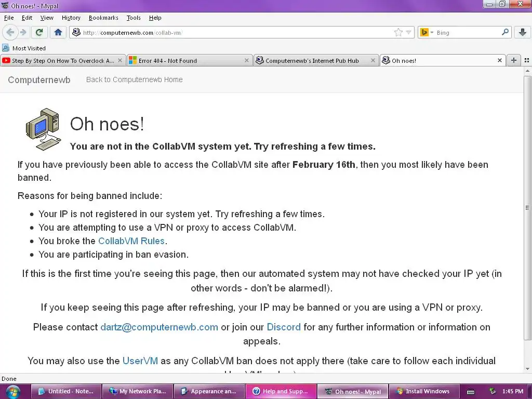Click the on-screen keyboard tray icon
The image size is (532, 399).
tap(471, 392)
